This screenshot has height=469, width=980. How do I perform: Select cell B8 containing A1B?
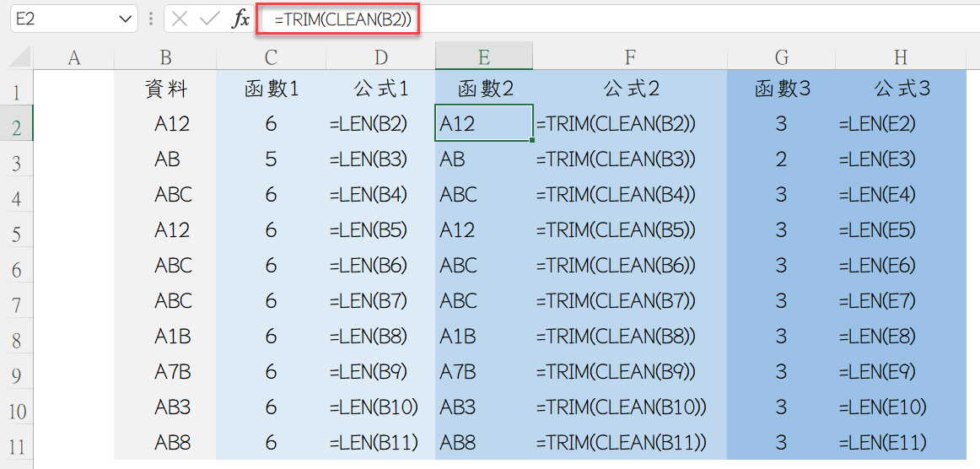point(165,337)
